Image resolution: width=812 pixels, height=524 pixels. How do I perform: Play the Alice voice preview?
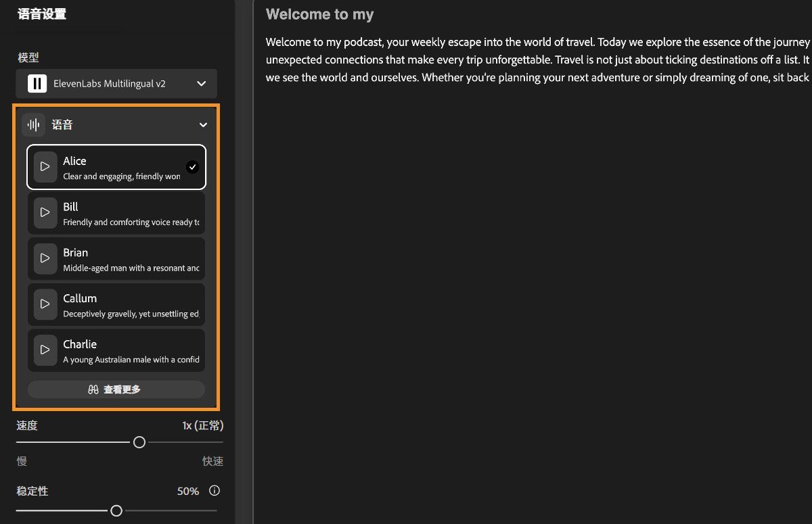point(45,166)
